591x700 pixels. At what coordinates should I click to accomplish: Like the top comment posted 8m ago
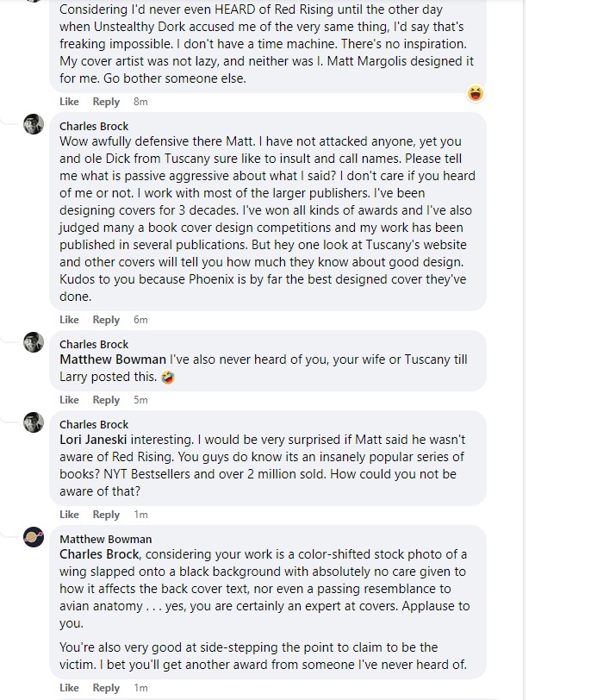click(x=69, y=102)
